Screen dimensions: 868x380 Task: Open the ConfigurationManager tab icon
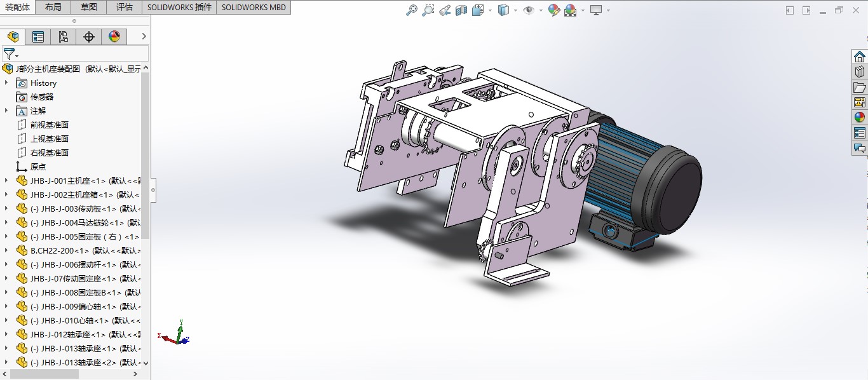[x=64, y=37]
